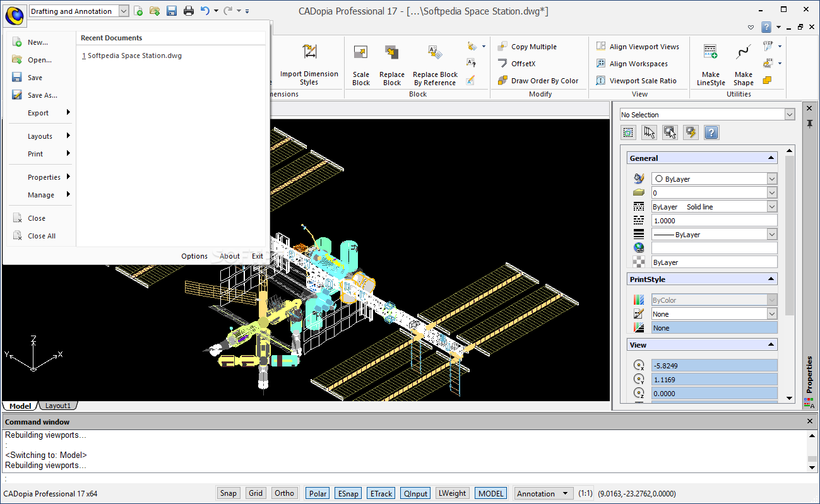The width and height of the screenshot is (820, 504).
Task: Open the None print style dropdown
Action: pyautogui.click(x=772, y=314)
